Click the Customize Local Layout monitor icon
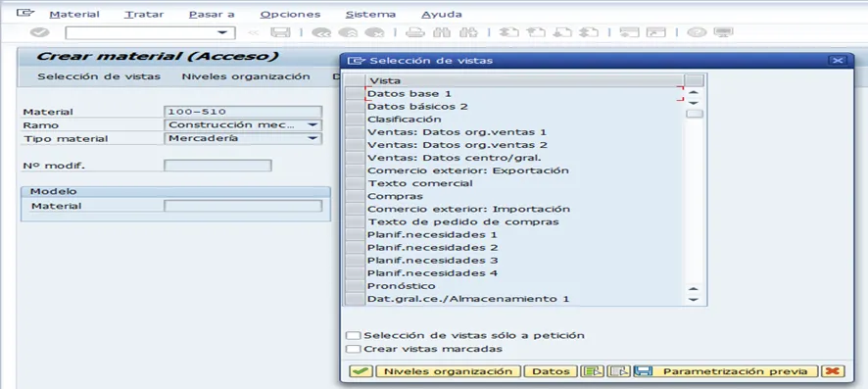Image resolution: width=868 pixels, height=389 pixels. (723, 32)
